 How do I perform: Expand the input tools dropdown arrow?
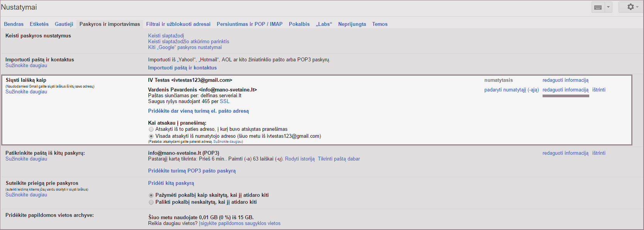[608, 7]
